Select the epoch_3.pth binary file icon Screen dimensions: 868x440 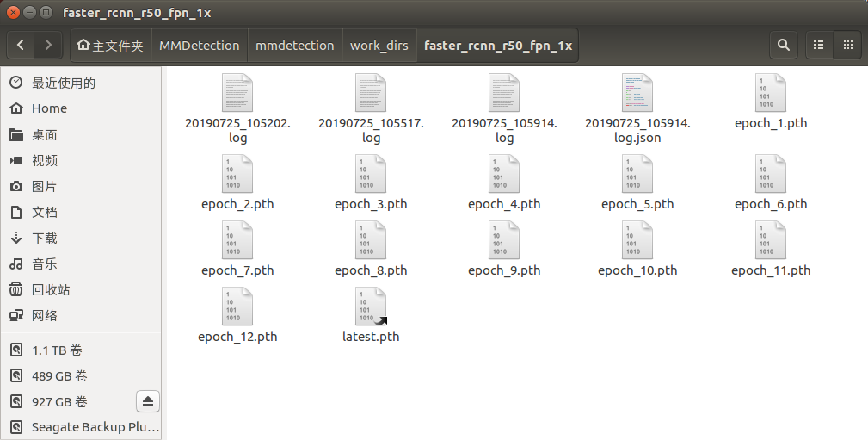(x=371, y=174)
